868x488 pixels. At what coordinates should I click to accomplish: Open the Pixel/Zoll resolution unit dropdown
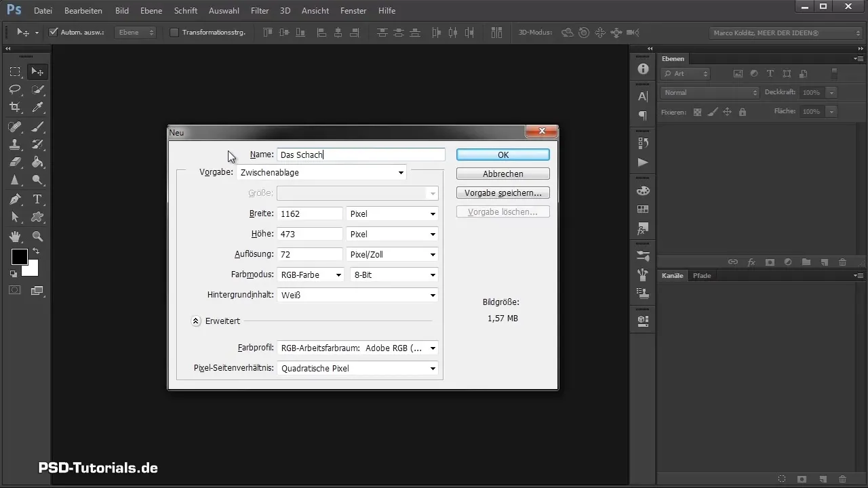tap(392, 254)
